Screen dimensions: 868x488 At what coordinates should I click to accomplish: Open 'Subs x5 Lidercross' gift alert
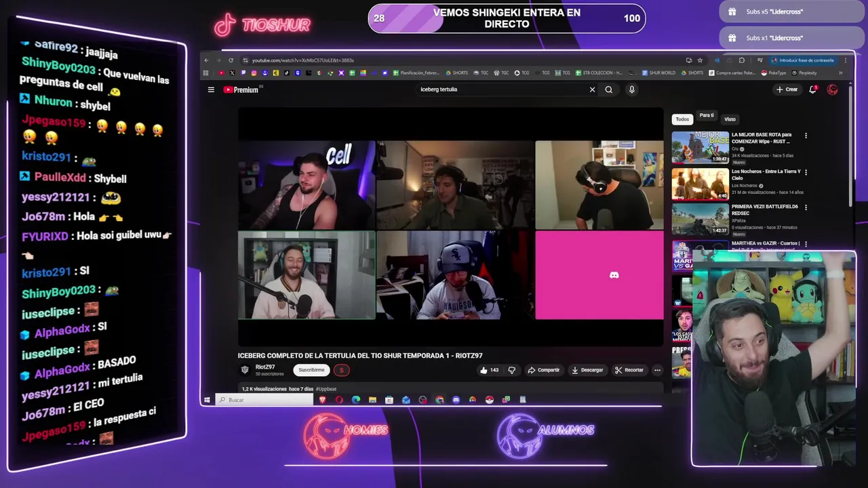791,12
